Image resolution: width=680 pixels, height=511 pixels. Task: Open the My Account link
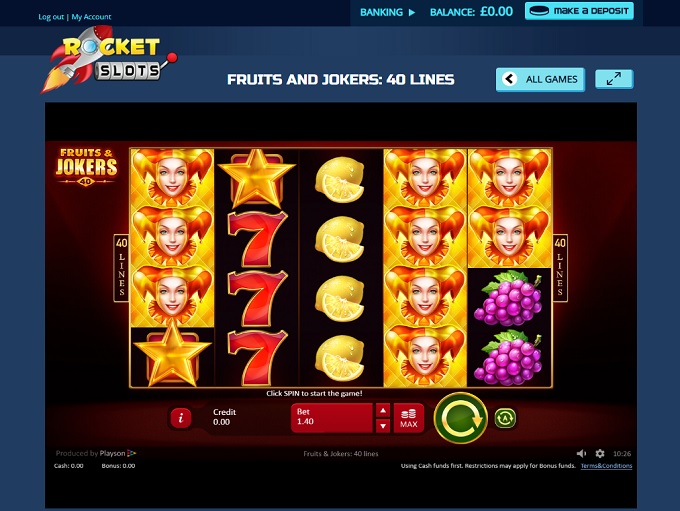(92, 17)
